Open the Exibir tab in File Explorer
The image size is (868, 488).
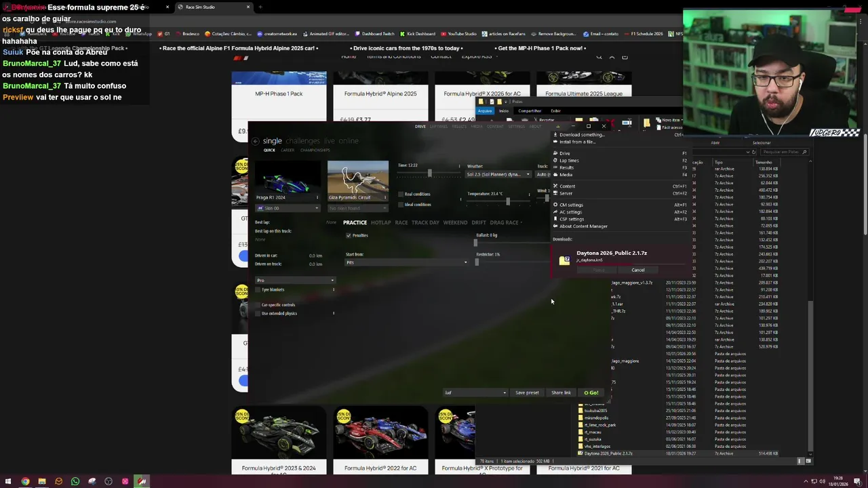pyautogui.click(x=555, y=110)
